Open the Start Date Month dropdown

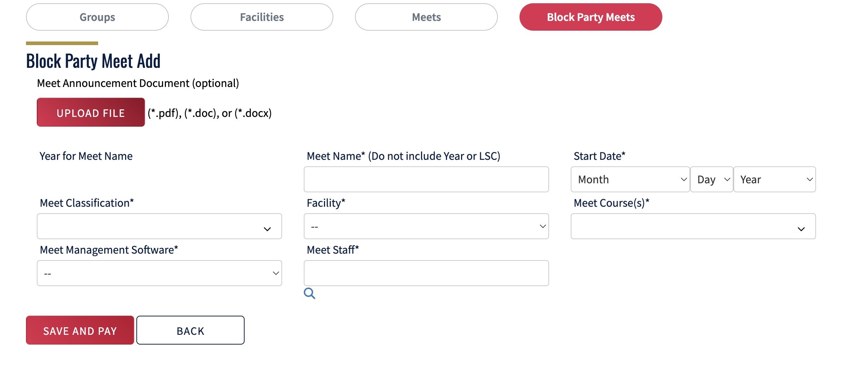[630, 179]
